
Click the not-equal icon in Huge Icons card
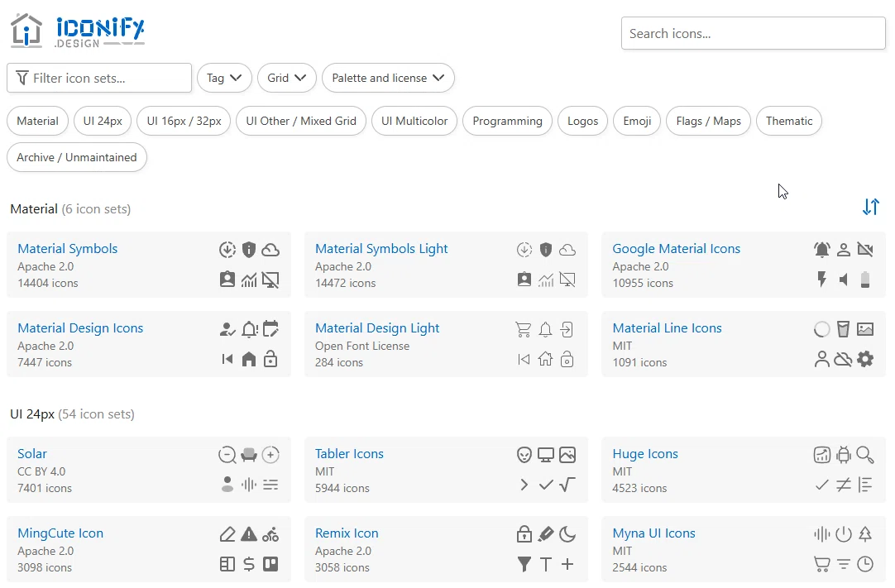point(844,485)
